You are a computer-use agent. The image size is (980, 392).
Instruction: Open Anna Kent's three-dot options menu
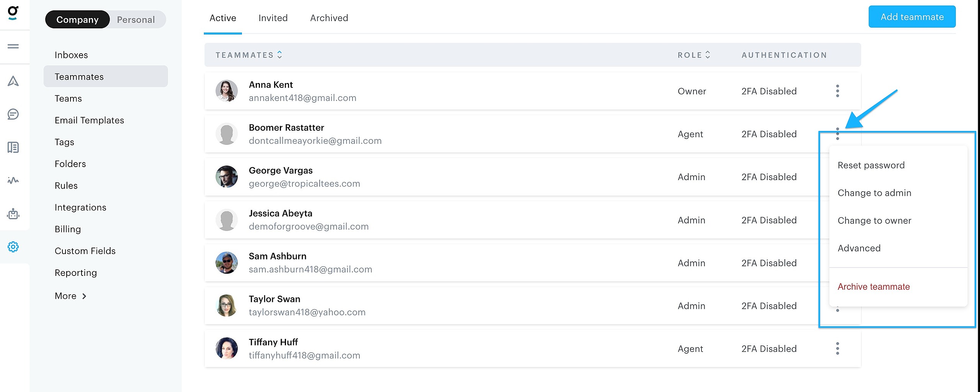pyautogui.click(x=838, y=91)
